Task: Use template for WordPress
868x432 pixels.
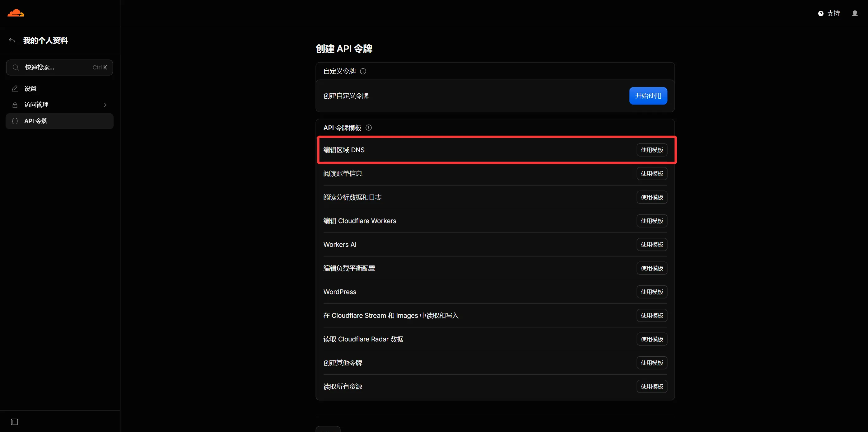Action: pyautogui.click(x=652, y=292)
